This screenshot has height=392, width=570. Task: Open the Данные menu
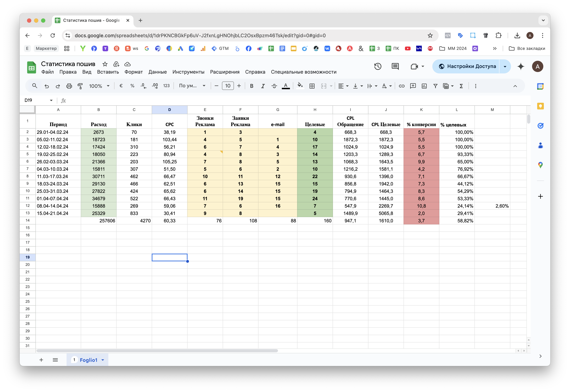(x=157, y=72)
